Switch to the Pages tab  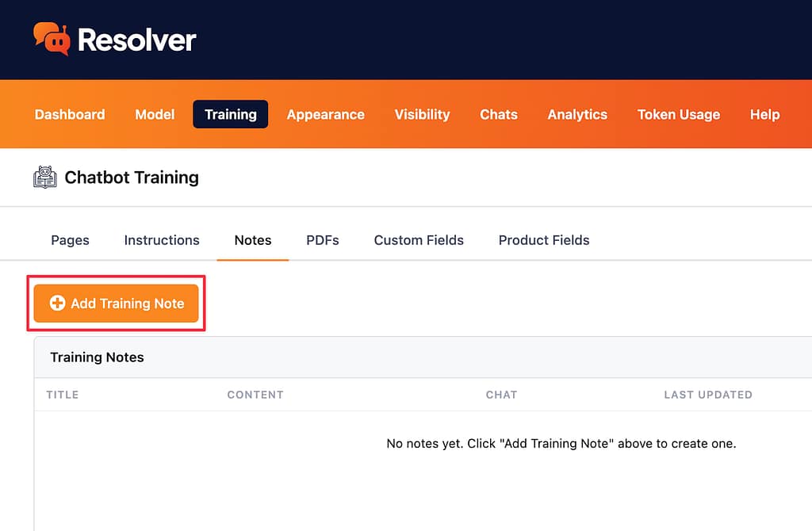(70, 240)
